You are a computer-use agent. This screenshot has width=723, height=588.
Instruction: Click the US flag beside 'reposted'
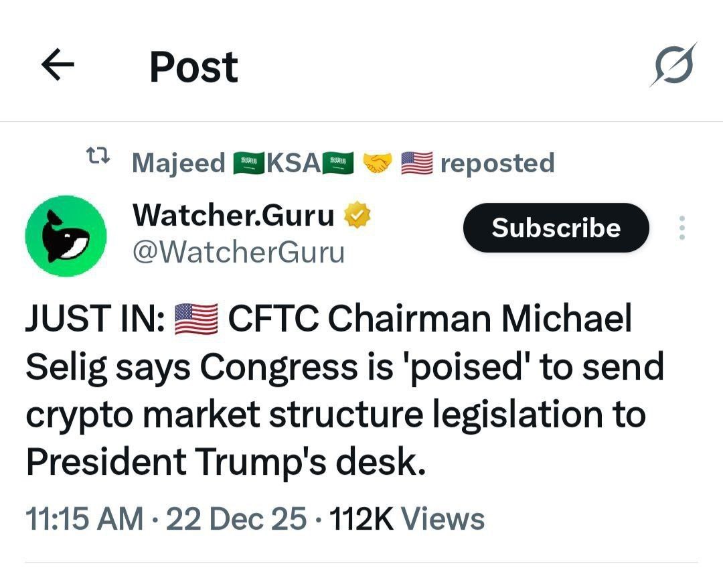416,163
